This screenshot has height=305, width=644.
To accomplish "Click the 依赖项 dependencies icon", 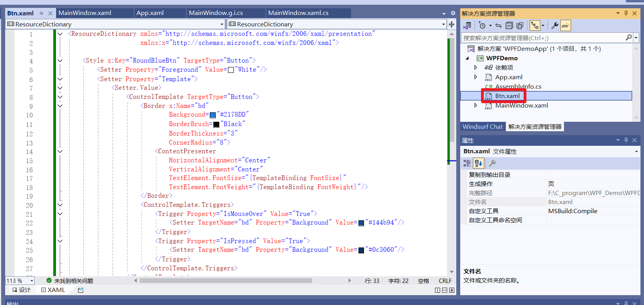I will tap(489, 68).
